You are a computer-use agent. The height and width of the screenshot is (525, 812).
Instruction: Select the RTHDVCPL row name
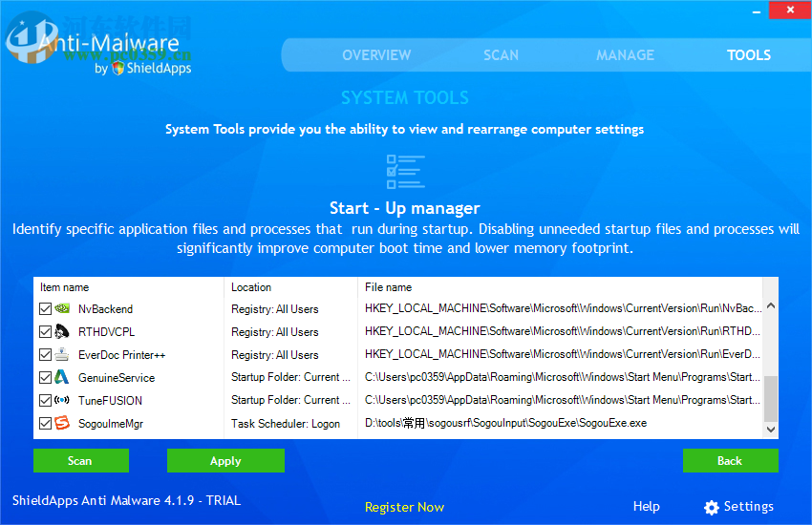coord(106,331)
